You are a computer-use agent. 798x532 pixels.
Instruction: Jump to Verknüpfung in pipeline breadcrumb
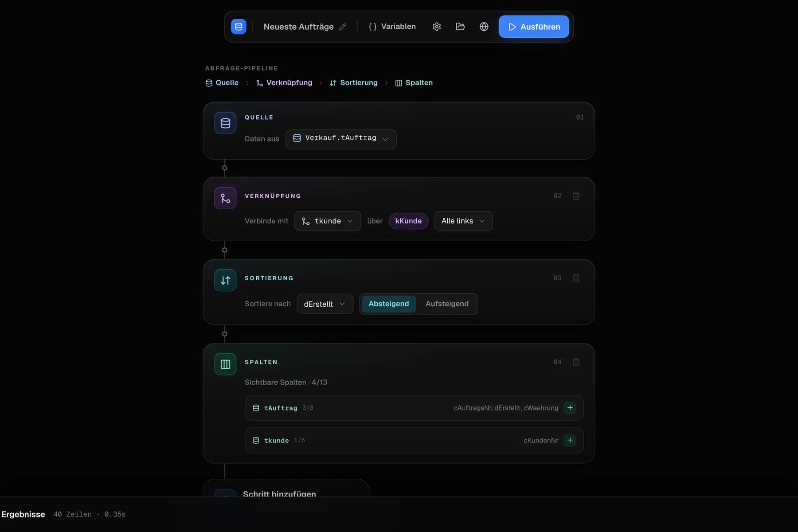coord(284,83)
